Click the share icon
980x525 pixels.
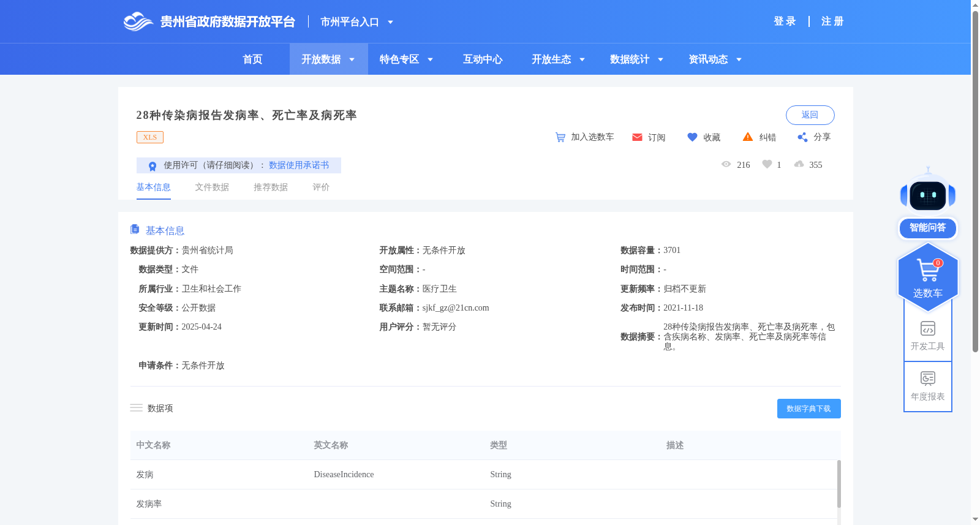(x=802, y=137)
